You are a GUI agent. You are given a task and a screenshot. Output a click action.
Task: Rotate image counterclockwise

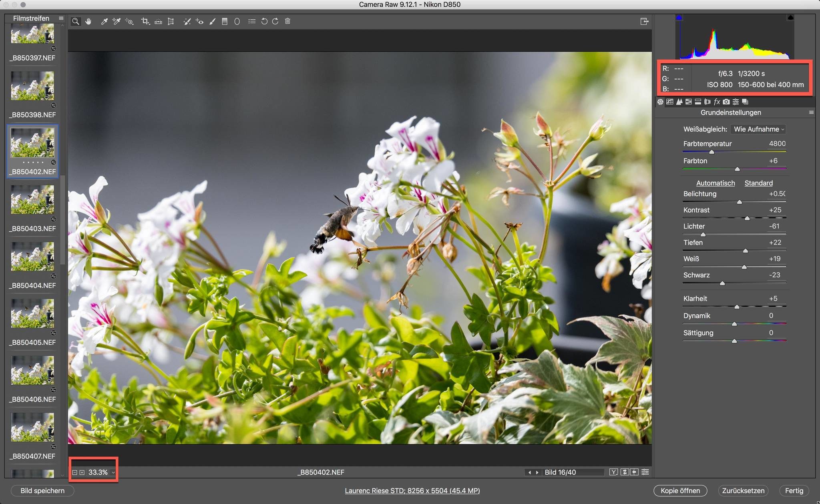pyautogui.click(x=264, y=21)
